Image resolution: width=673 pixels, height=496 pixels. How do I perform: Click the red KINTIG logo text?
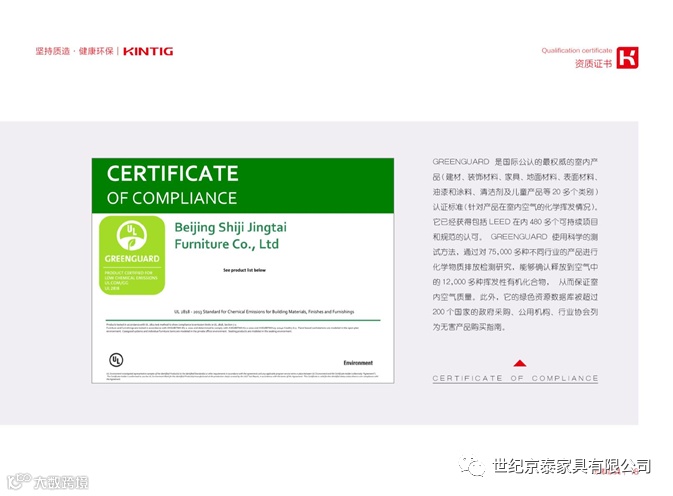click(148, 51)
